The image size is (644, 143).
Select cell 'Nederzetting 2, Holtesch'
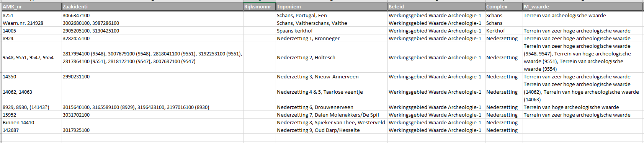click(x=332, y=57)
